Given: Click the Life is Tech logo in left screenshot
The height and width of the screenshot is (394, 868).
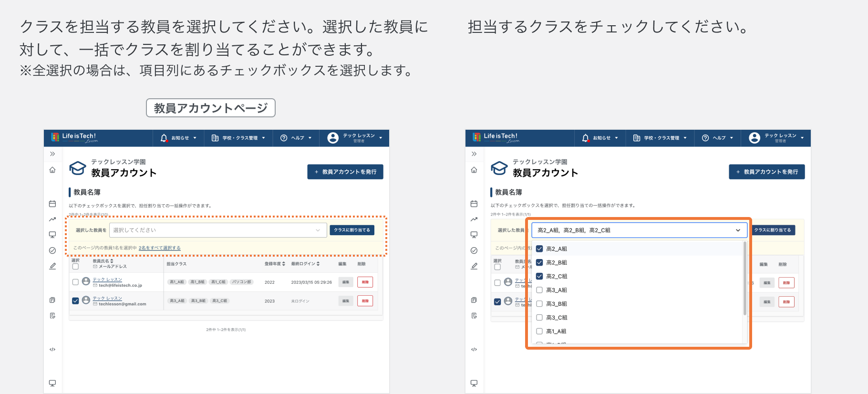Looking at the screenshot, I should (x=74, y=138).
